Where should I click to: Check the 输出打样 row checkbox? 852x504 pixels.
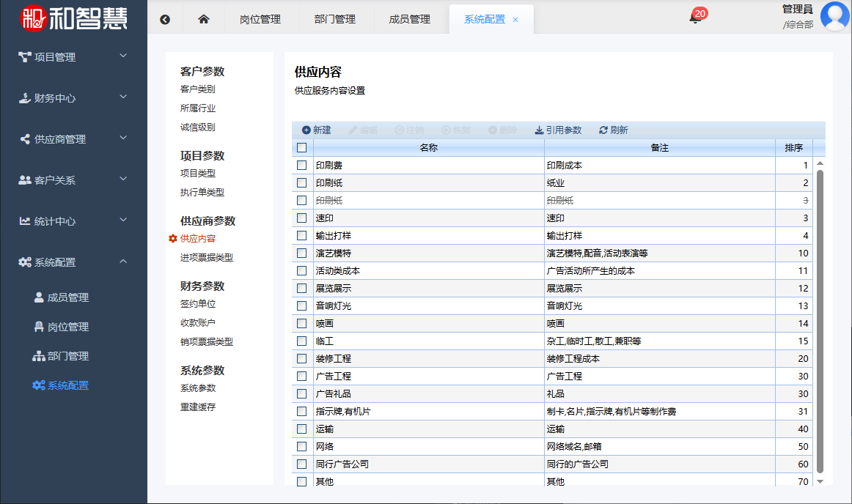(302, 236)
